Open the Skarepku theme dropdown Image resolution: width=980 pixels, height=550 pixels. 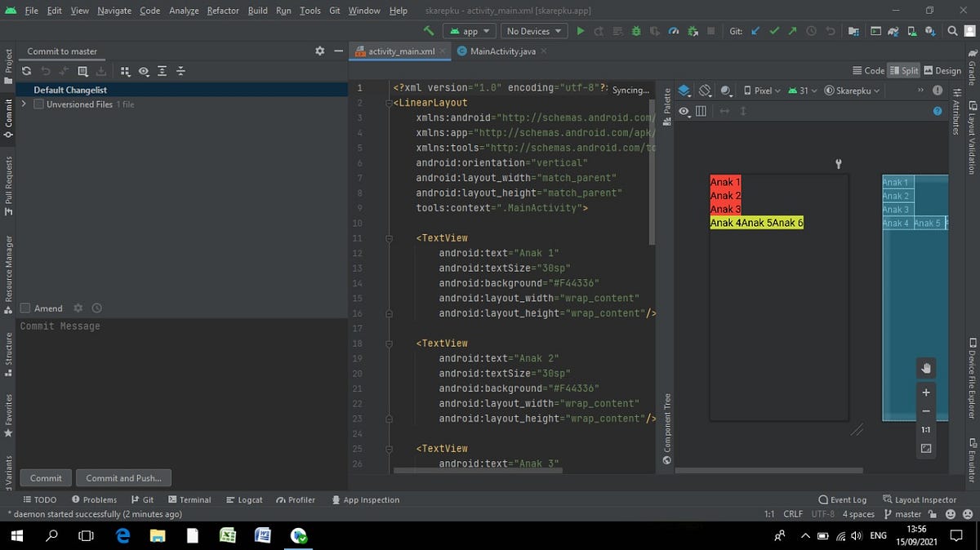pyautogui.click(x=852, y=91)
